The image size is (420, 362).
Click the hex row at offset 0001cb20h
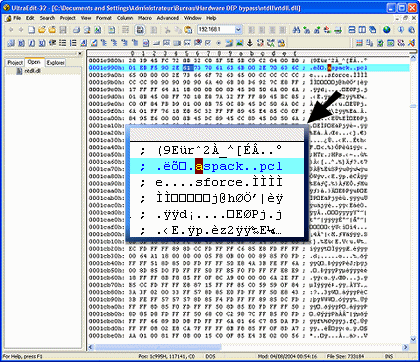(228, 249)
